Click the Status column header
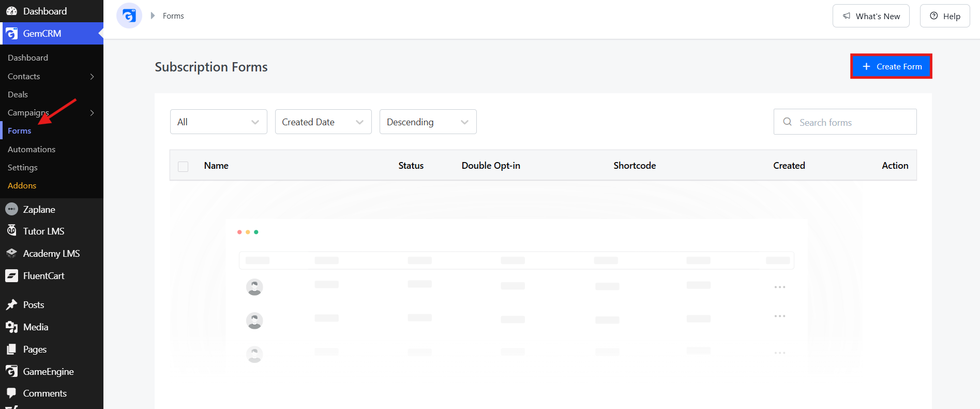The image size is (980, 409). (411, 166)
